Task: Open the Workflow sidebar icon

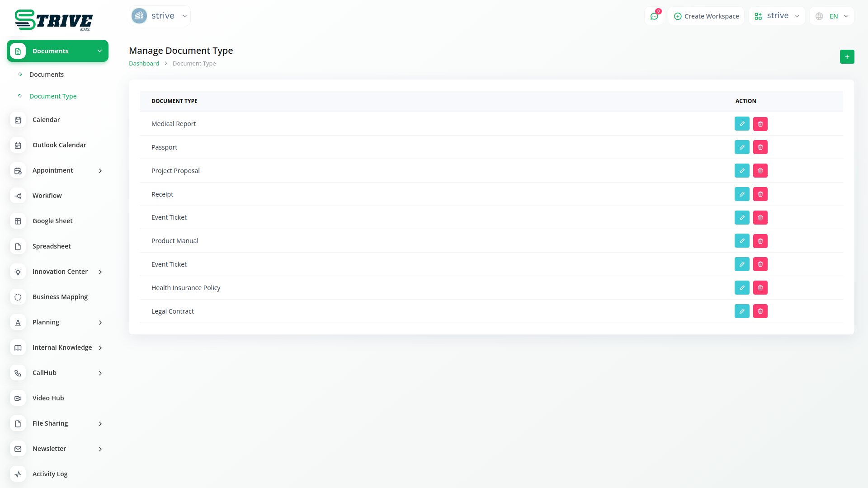Action: (x=18, y=196)
